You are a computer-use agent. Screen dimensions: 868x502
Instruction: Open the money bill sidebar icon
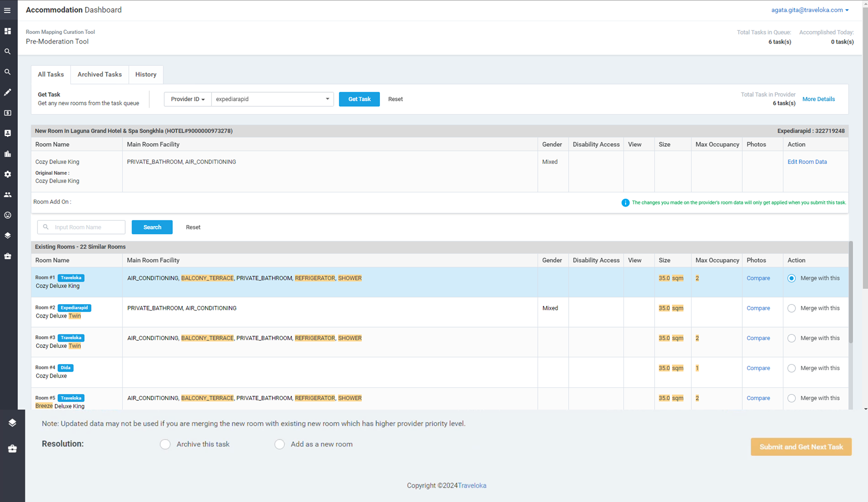pyautogui.click(x=7, y=113)
